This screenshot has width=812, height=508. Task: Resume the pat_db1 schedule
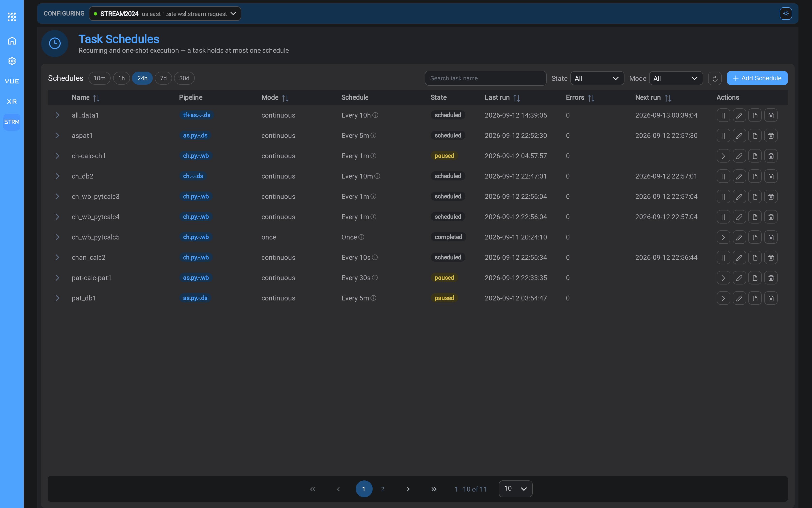click(x=723, y=298)
